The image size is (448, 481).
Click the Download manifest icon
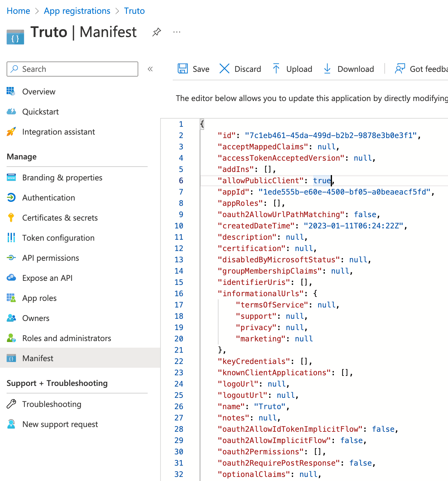327,69
